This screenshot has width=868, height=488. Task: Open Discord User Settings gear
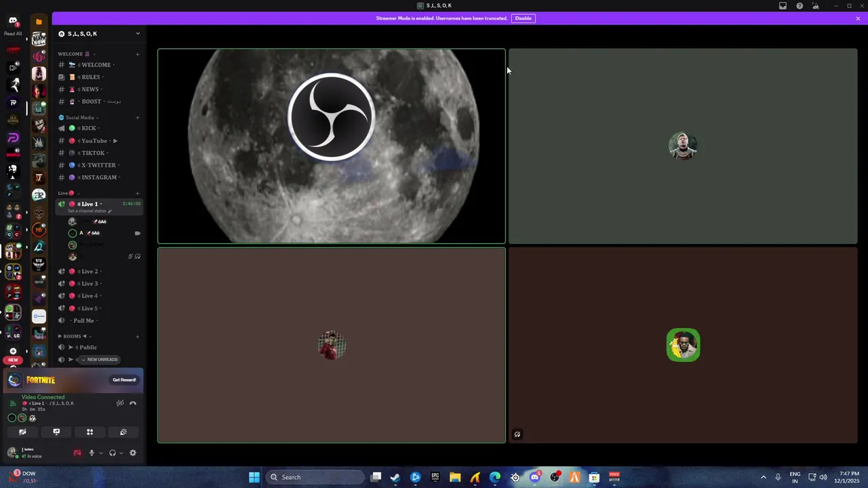[x=133, y=453]
